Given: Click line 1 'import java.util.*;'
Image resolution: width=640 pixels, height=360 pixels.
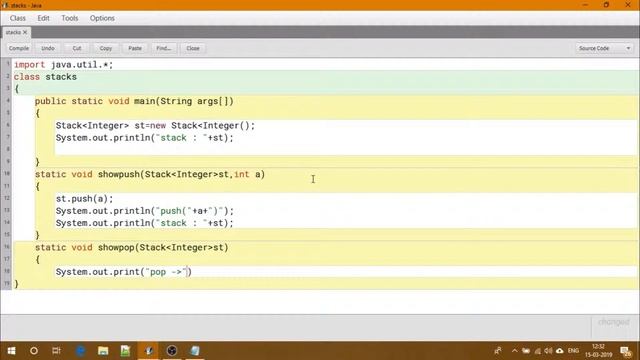Looking at the screenshot, I should pyautogui.click(x=64, y=64).
